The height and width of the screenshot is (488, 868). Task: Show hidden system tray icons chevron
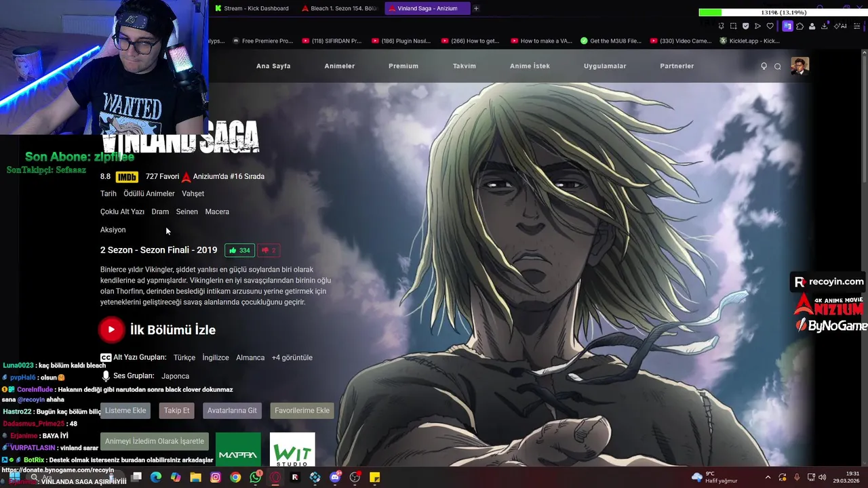coord(768,477)
